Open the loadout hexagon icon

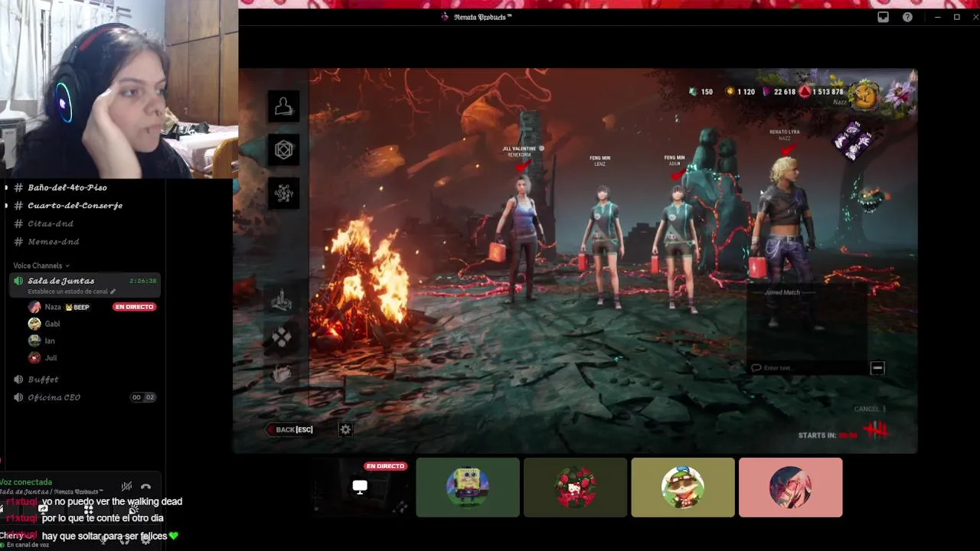pyautogui.click(x=284, y=150)
